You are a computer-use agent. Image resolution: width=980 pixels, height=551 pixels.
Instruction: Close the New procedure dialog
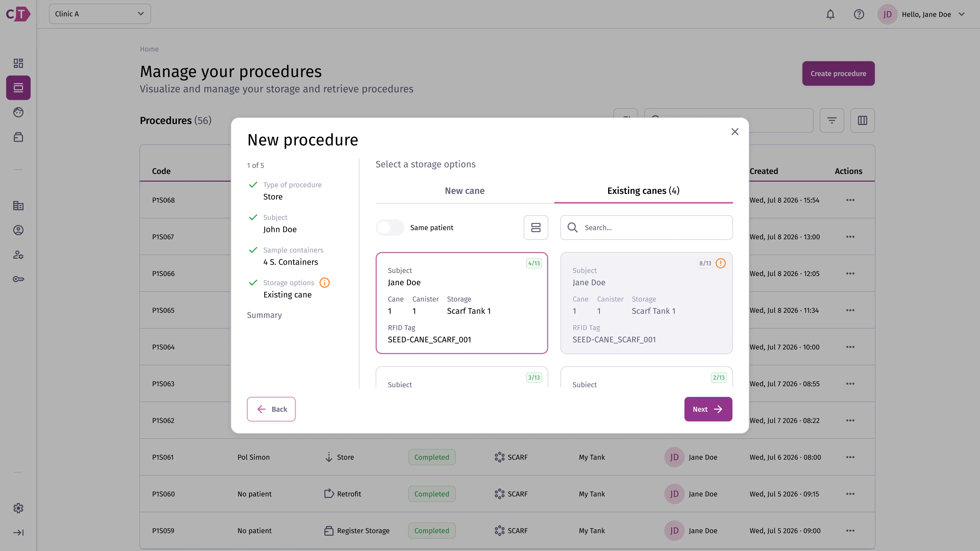(735, 132)
